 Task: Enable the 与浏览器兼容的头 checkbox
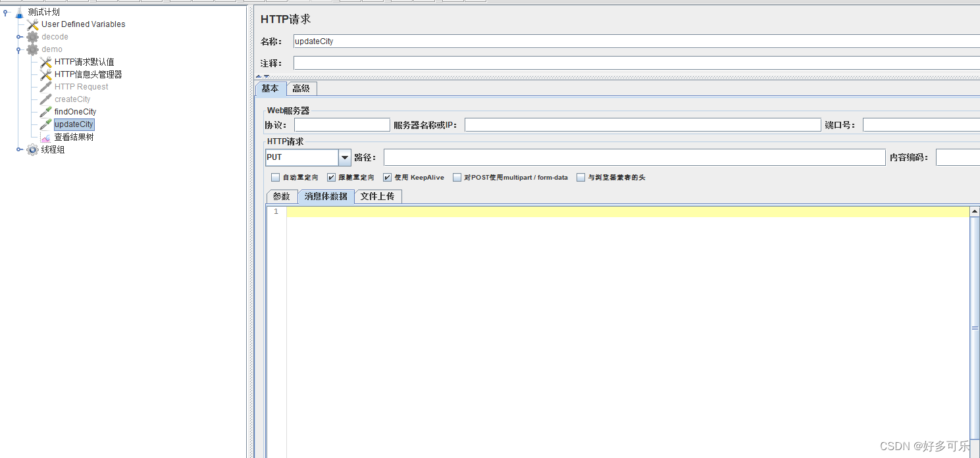(x=580, y=178)
